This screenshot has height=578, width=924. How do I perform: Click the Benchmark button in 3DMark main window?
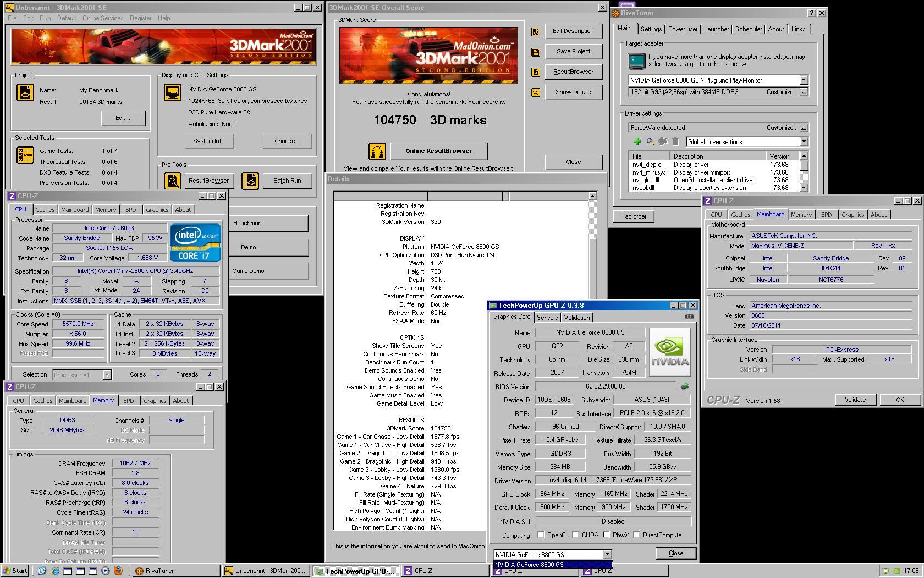click(x=268, y=223)
